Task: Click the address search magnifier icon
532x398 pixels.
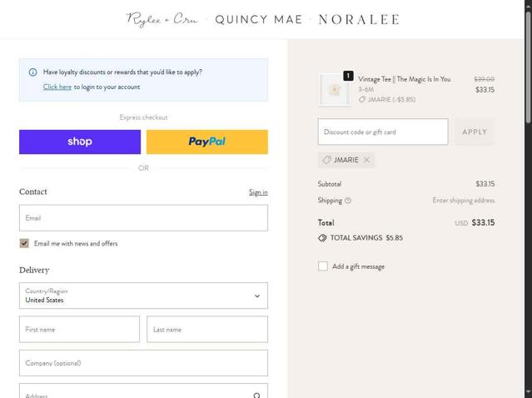Action: [x=256, y=396]
